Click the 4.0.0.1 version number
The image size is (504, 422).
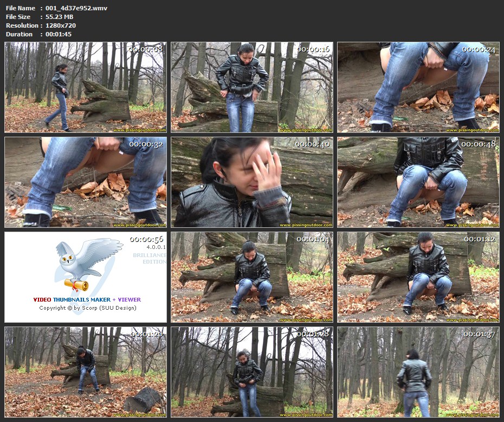coord(154,247)
